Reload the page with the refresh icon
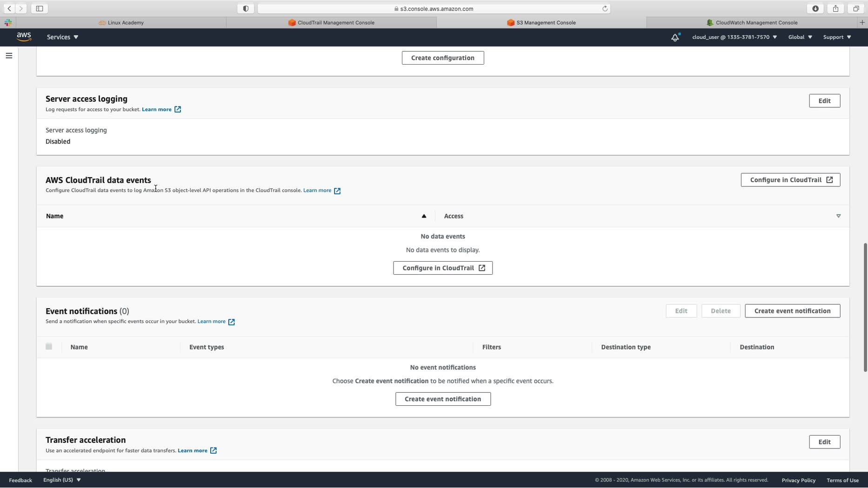 pyautogui.click(x=605, y=8)
